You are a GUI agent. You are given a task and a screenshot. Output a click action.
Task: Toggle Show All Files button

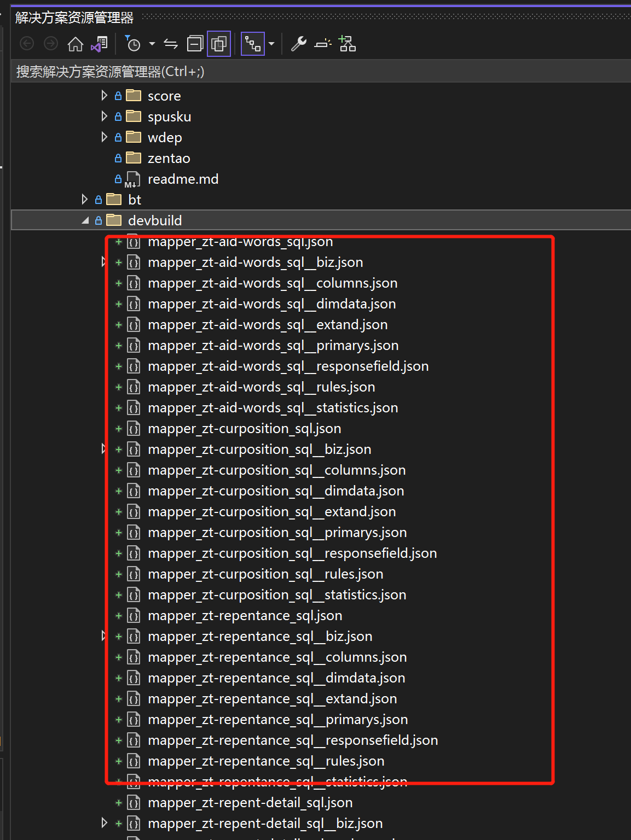click(219, 44)
